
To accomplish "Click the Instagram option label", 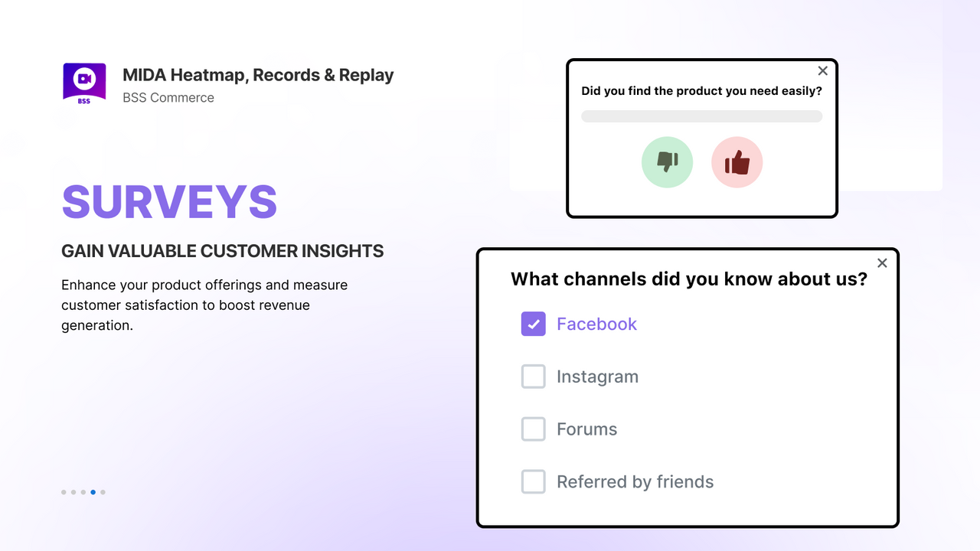I will 597,377.
